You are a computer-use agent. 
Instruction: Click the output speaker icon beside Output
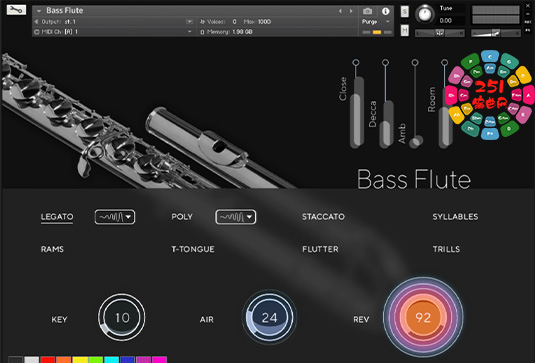tap(37, 22)
